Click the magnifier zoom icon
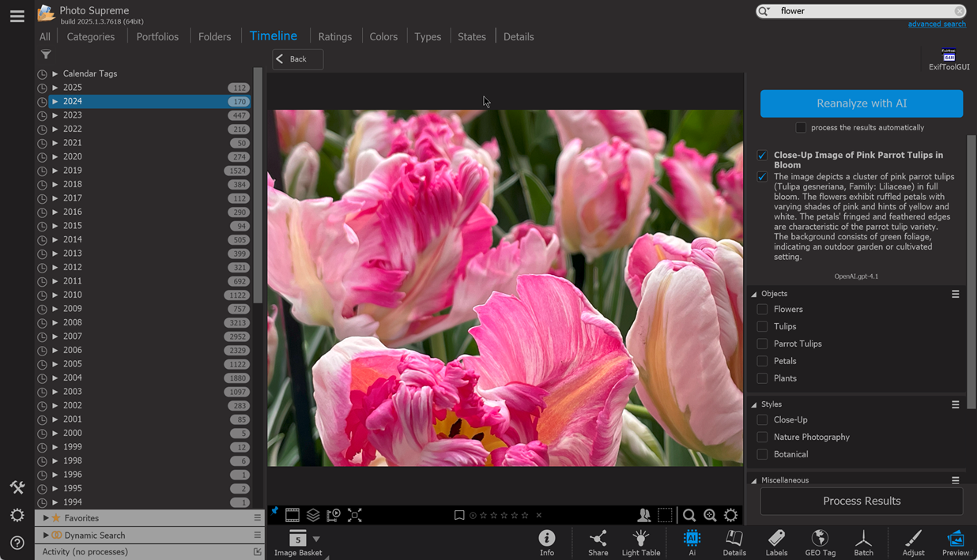Viewport: 977px width, 560px height. click(x=689, y=515)
